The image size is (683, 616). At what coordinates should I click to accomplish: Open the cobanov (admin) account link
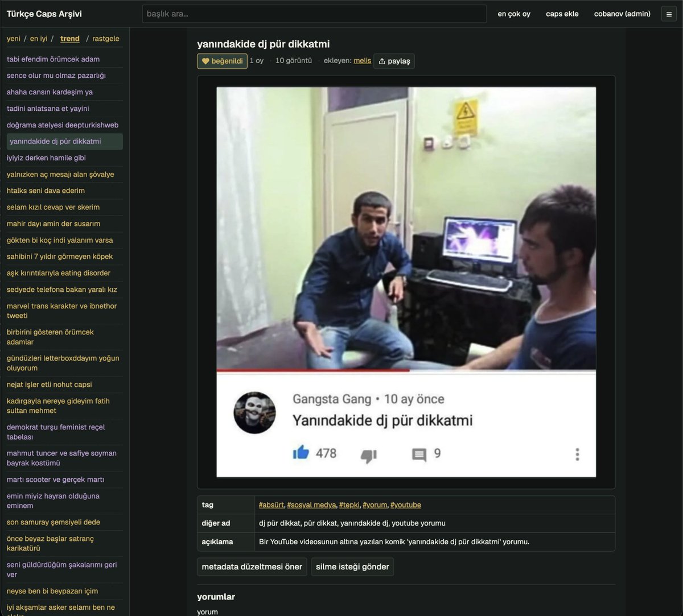[622, 14]
